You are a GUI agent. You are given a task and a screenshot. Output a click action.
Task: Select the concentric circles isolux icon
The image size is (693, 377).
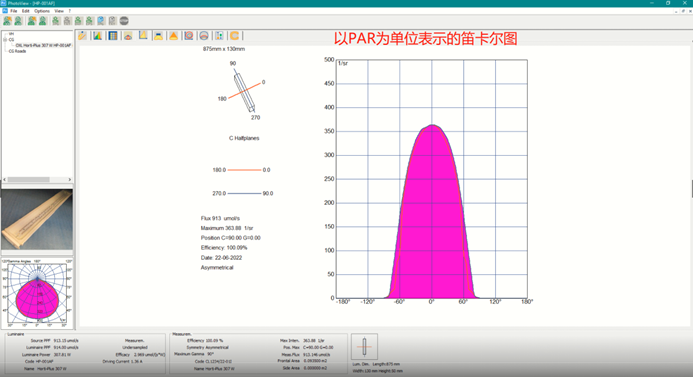coord(189,36)
